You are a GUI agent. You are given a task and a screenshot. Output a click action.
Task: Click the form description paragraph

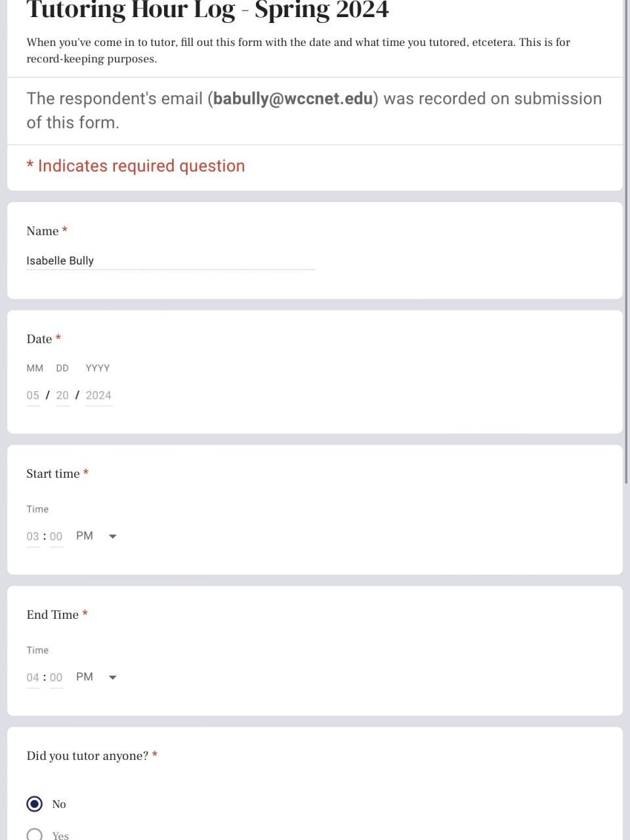(298, 51)
